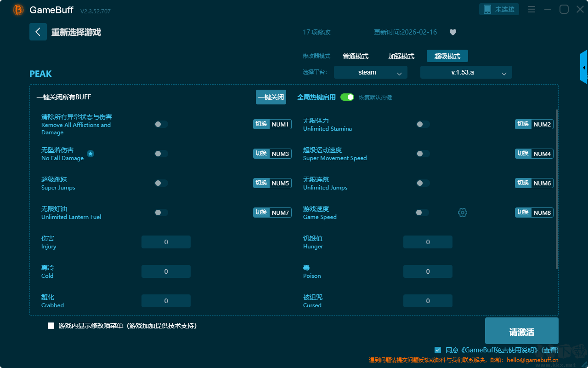
Task: Click the NUM1 hotkey switch button
Action: [x=272, y=124]
